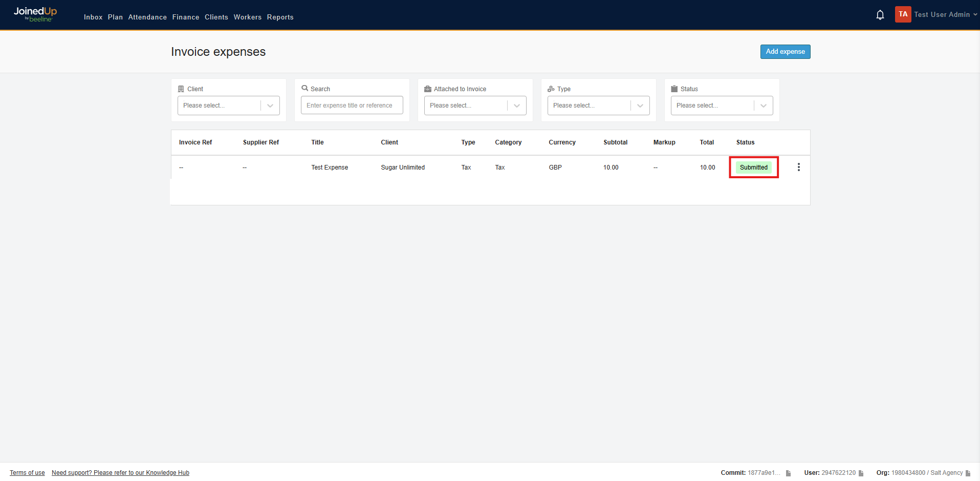Open the Terms of use link

pyautogui.click(x=27, y=472)
